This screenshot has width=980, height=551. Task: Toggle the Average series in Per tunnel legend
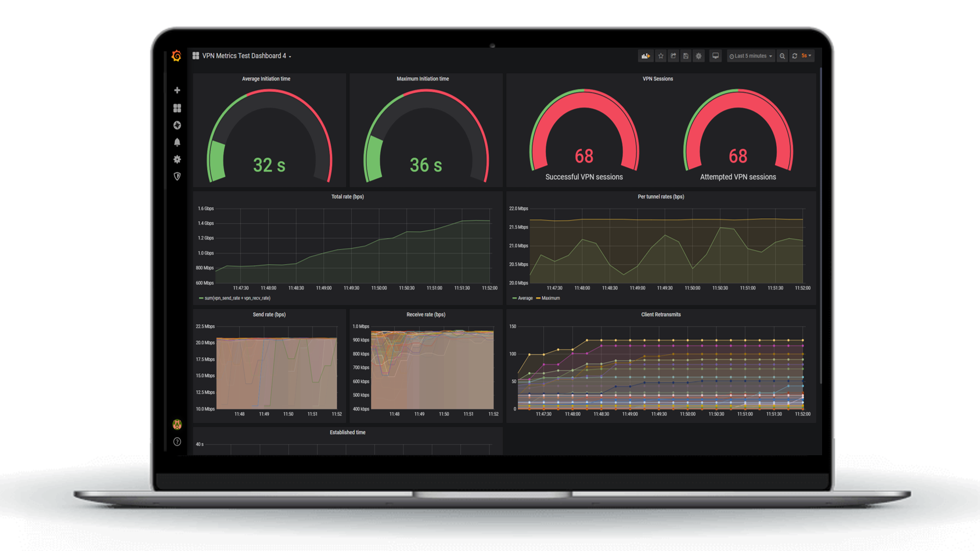click(525, 298)
